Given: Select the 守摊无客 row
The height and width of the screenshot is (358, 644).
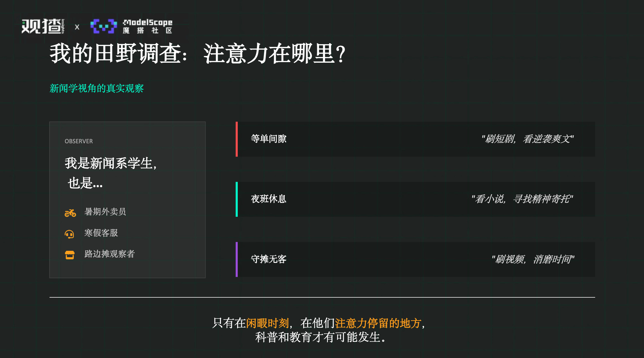Looking at the screenshot, I should click(x=415, y=260).
